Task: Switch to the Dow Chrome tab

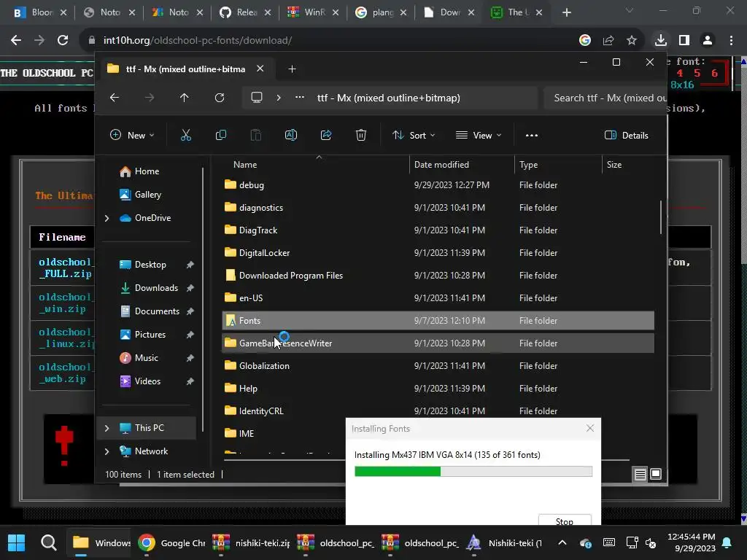Action: tap(449, 12)
